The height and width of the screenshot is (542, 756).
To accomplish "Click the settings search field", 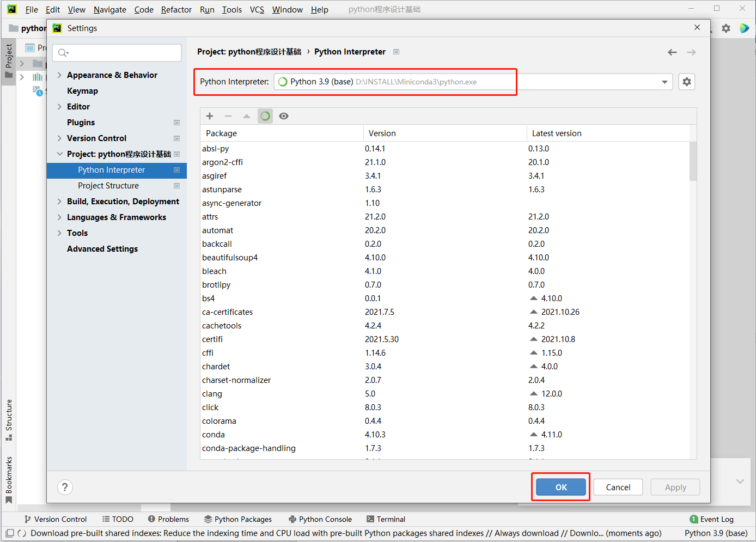I will pyautogui.click(x=117, y=52).
